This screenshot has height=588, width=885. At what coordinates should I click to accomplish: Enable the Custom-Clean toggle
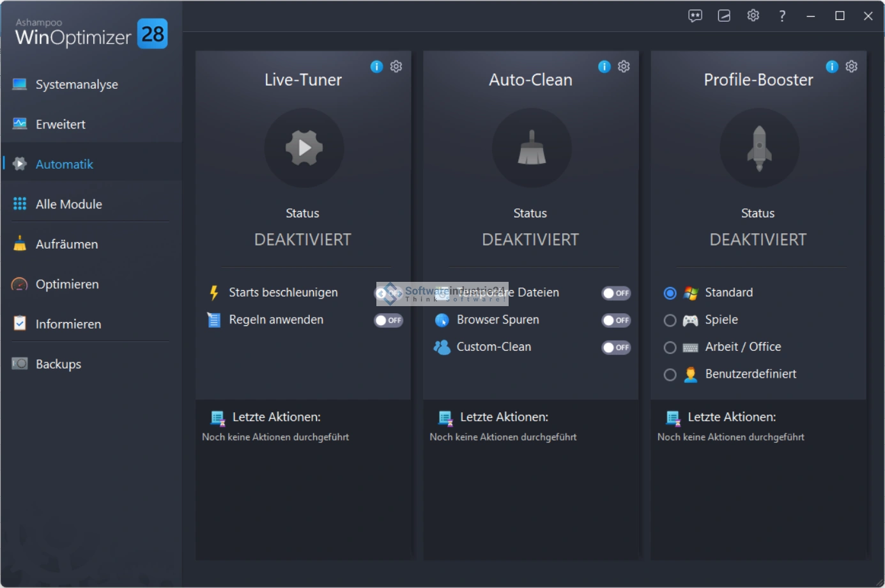pos(616,347)
